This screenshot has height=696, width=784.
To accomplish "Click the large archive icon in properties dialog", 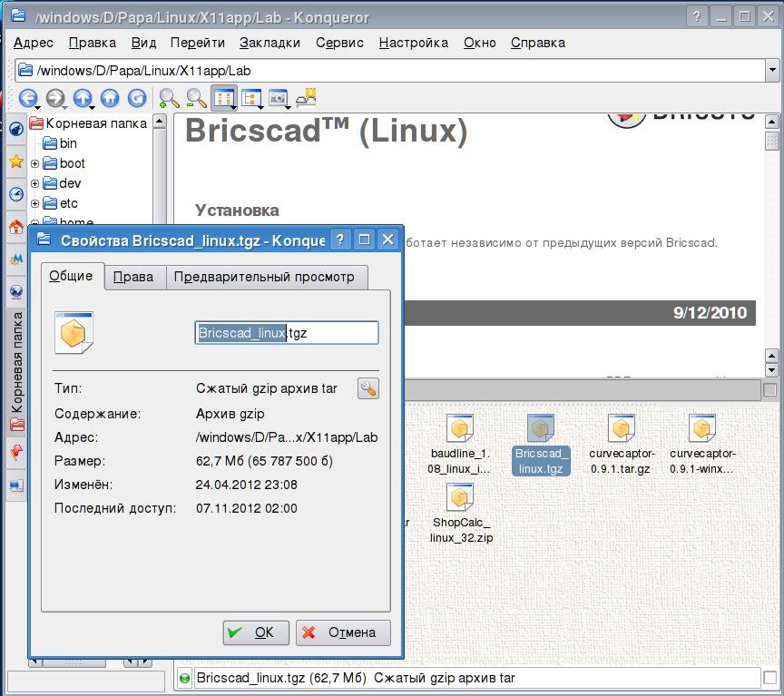I will pyautogui.click(x=74, y=332).
